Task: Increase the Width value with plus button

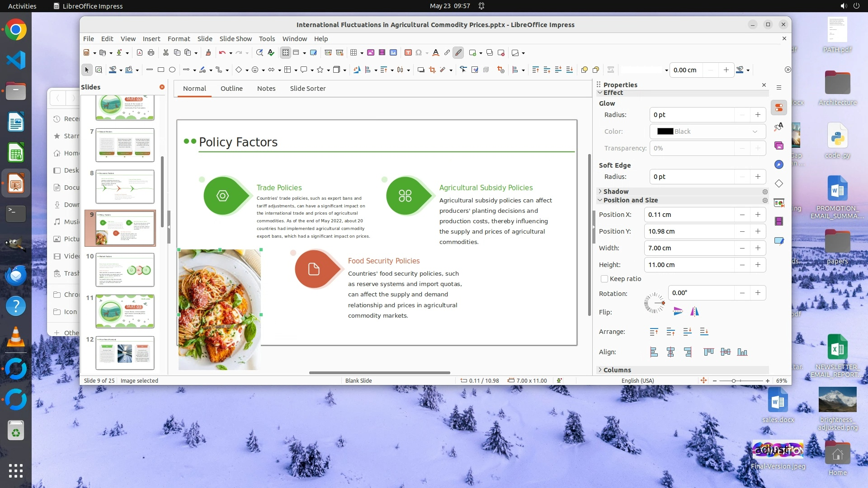Action: (x=758, y=248)
